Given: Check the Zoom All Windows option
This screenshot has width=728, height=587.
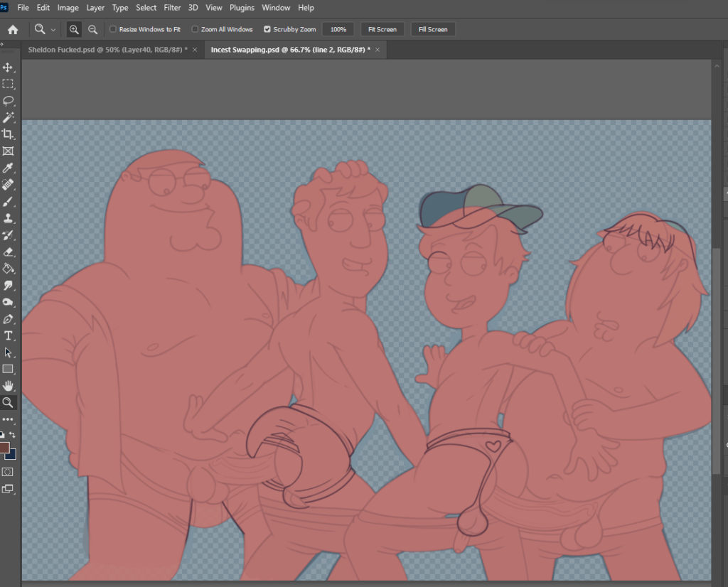Looking at the screenshot, I should pyautogui.click(x=195, y=29).
